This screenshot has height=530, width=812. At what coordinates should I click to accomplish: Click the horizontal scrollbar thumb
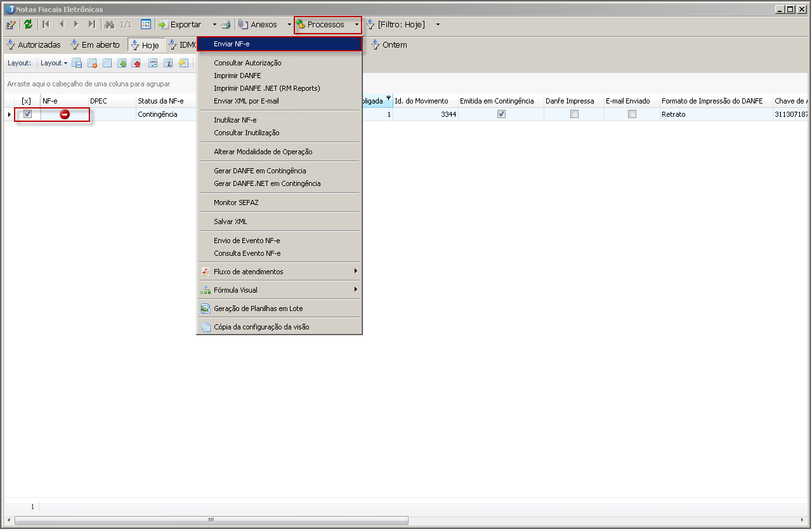[211, 520]
